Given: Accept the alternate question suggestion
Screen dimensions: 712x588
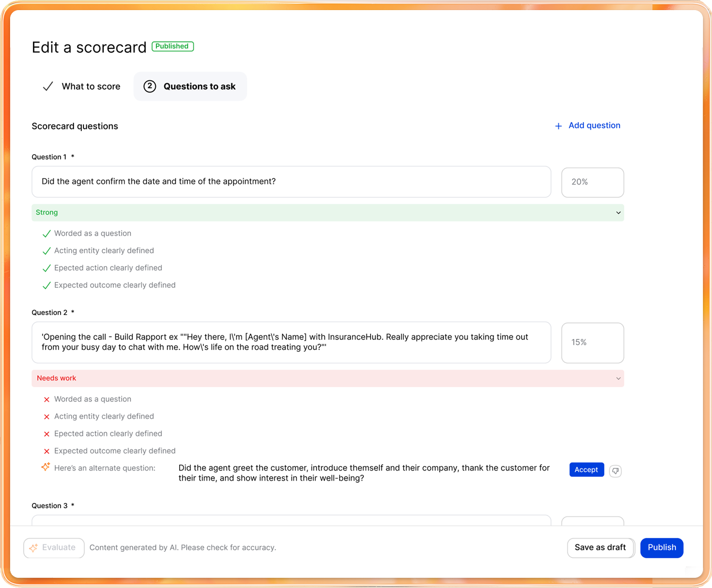Looking at the screenshot, I should pyautogui.click(x=586, y=469).
